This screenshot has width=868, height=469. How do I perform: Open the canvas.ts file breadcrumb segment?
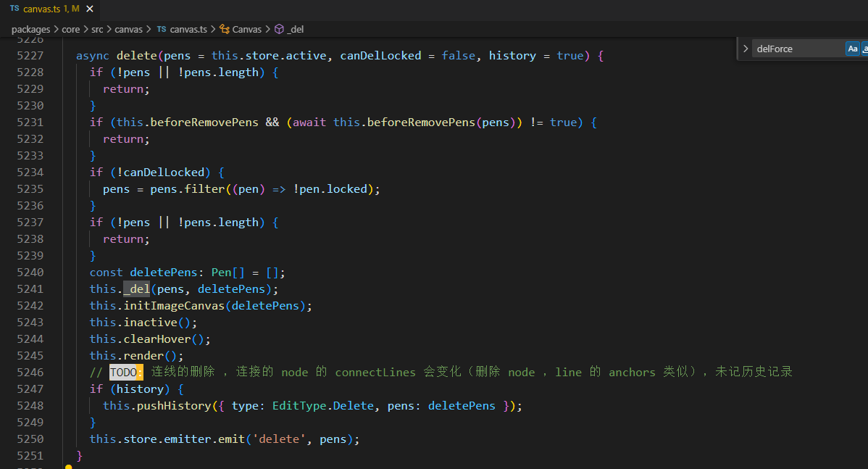point(188,29)
